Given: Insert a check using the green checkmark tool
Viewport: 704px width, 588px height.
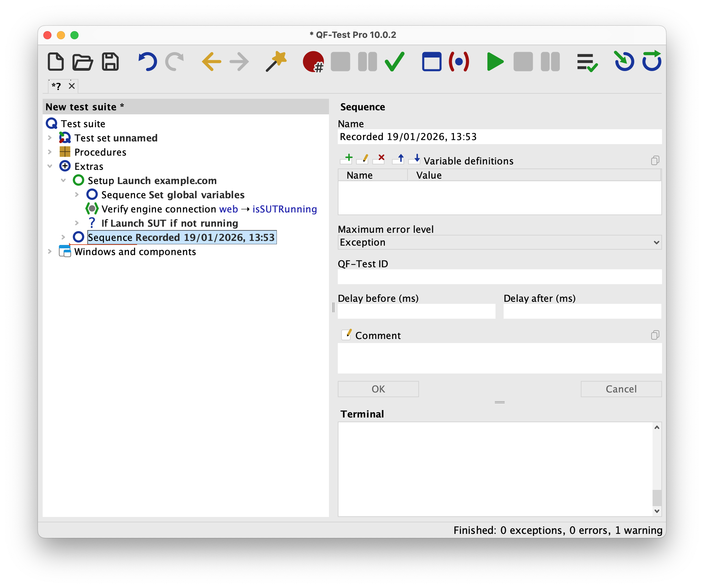Looking at the screenshot, I should point(394,62).
